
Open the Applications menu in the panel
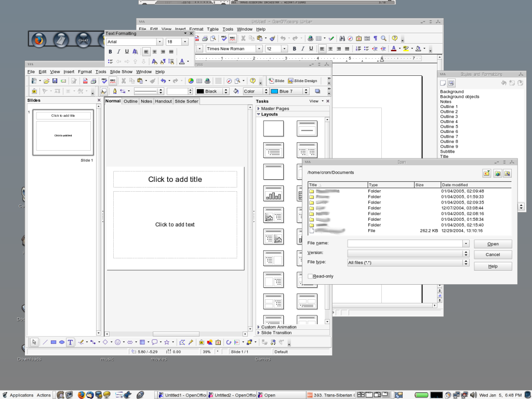pyautogui.click(x=21, y=395)
